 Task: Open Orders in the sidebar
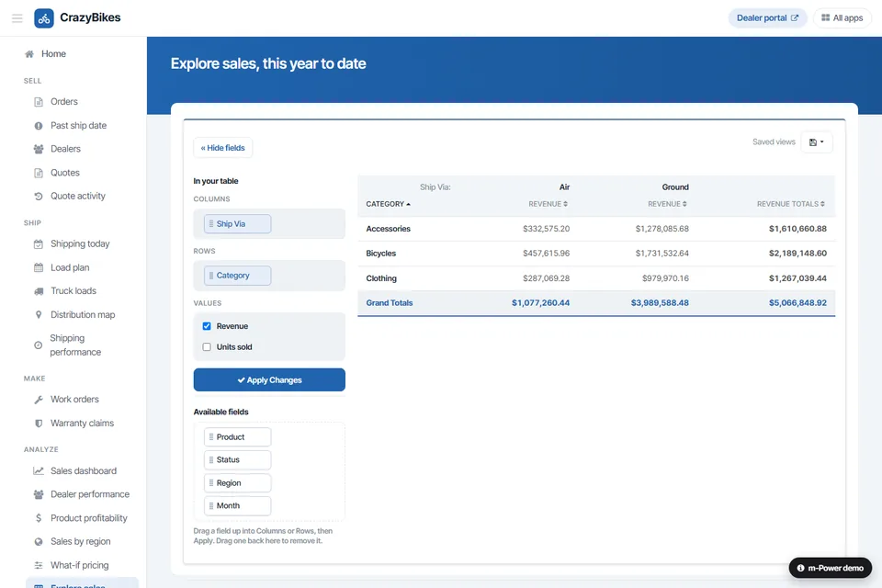(x=64, y=102)
